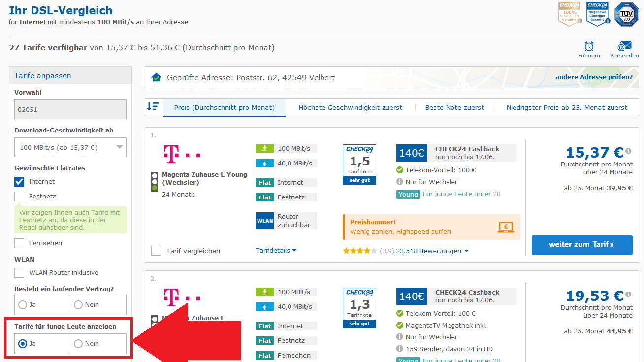Click info icon next to price 15,37 €
Screen dimensions: 644x362
(628, 151)
